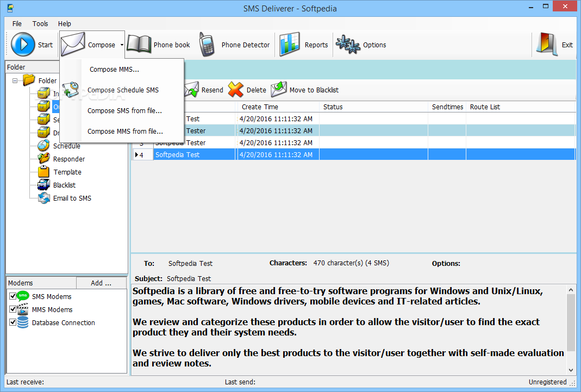Screen dimensions: 581x392
Task: Open the Help menu
Action: (65, 24)
